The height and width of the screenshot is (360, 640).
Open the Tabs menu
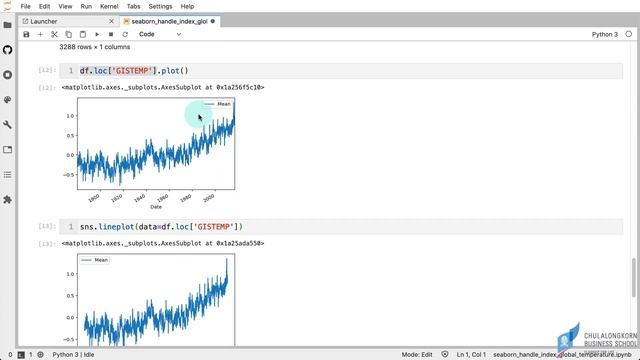coord(133,6)
